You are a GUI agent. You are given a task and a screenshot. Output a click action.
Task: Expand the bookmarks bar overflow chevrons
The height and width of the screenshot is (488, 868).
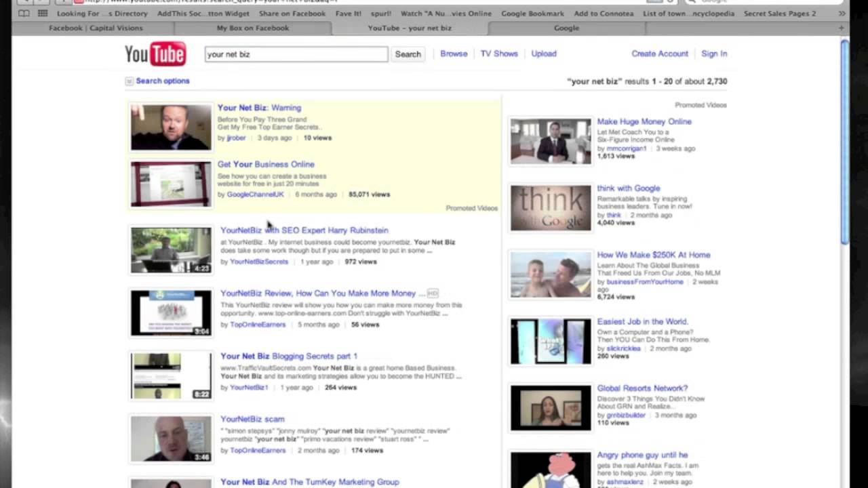click(x=842, y=14)
